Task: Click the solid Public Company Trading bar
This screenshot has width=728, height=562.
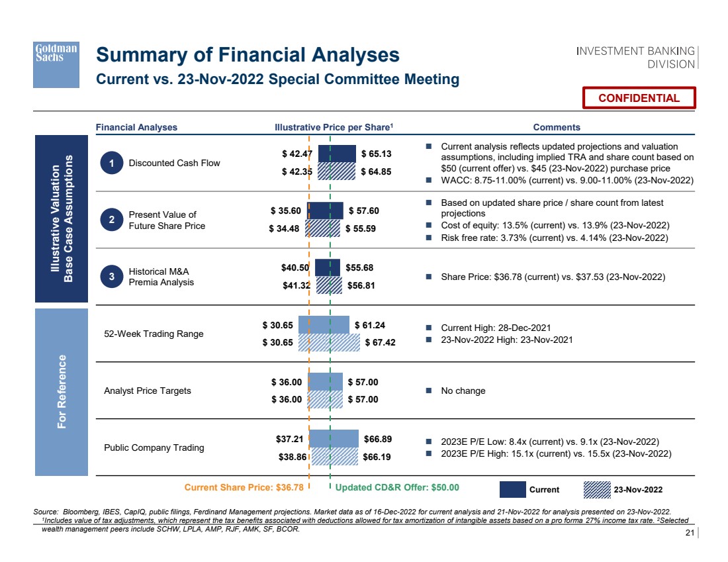Action: click(334, 438)
